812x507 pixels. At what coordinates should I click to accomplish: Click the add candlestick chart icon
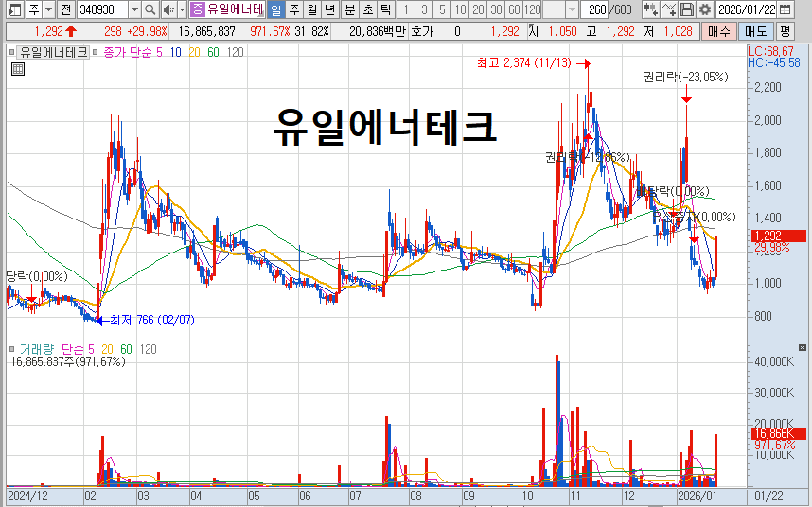pyautogui.click(x=650, y=9)
